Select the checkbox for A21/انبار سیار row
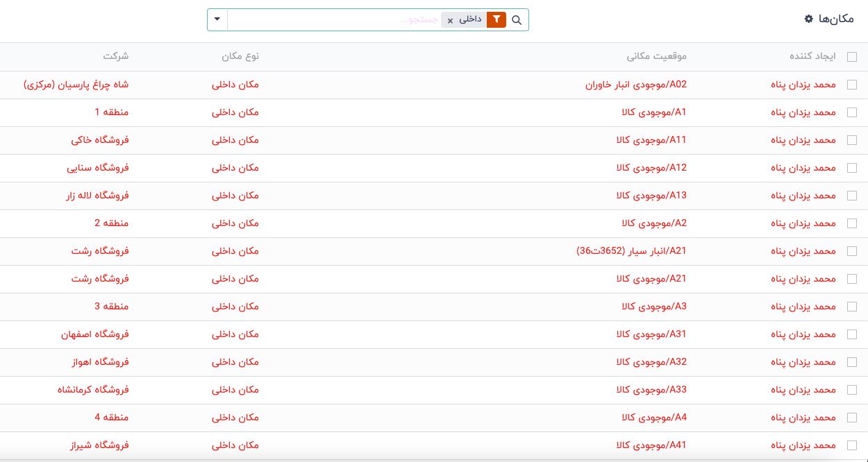 tap(852, 251)
